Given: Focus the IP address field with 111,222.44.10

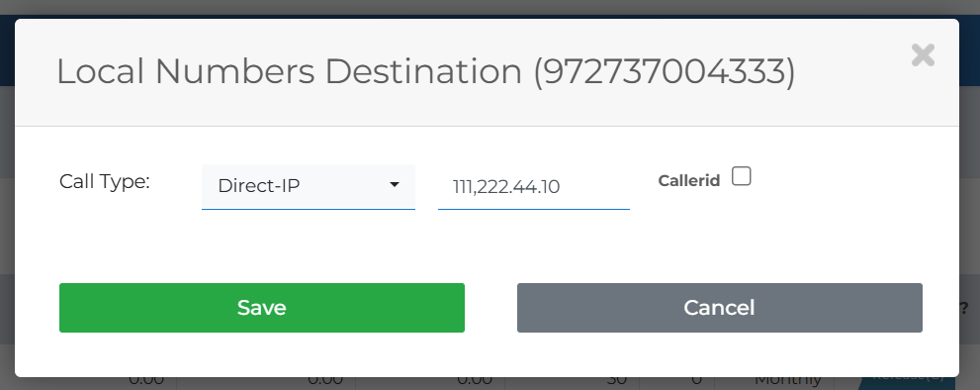Looking at the screenshot, I should (x=534, y=186).
